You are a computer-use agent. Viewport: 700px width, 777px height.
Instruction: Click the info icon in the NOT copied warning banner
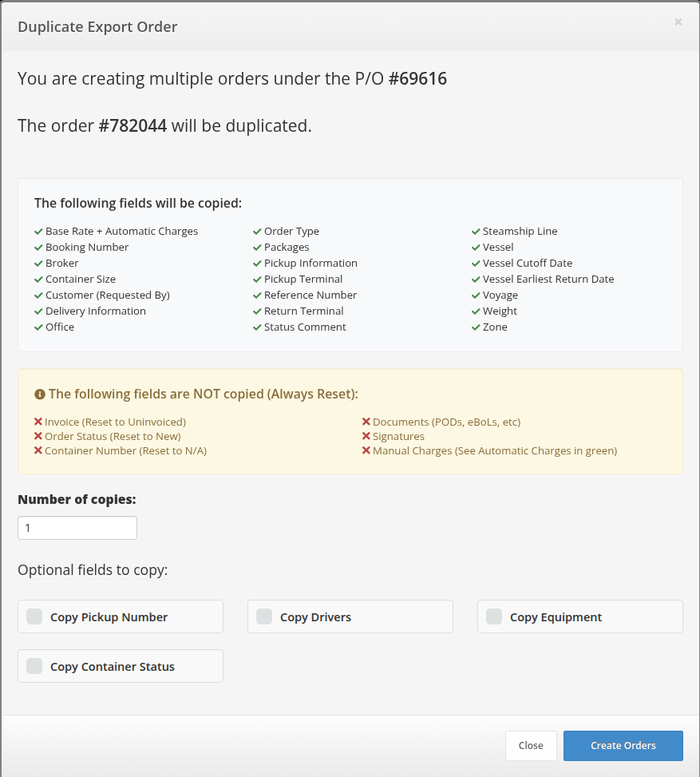tap(41, 393)
